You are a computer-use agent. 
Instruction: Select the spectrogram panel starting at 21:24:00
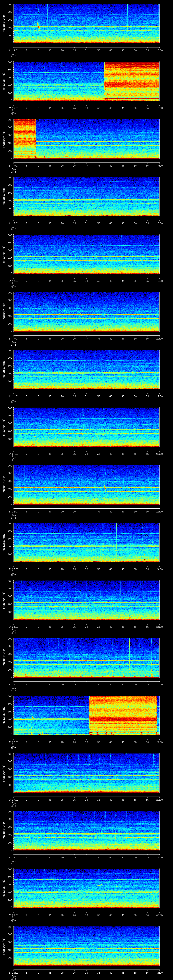[x=86, y=600]
